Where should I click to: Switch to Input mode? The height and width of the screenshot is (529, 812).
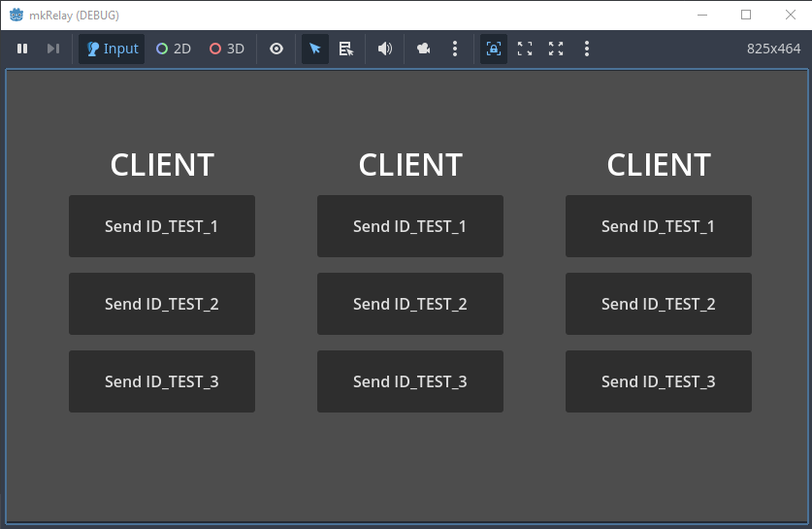(x=112, y=49)
